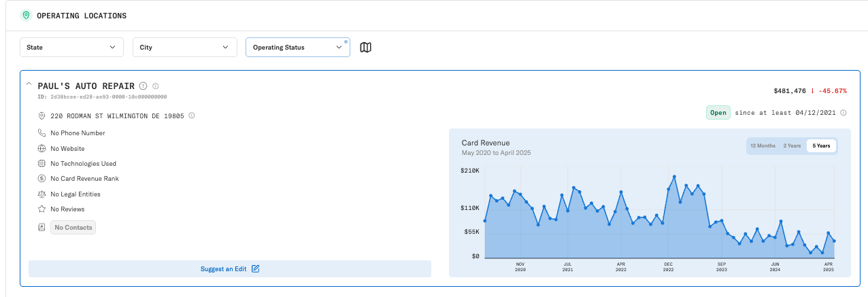Click the small info icon after the business name

coord(156,86)
